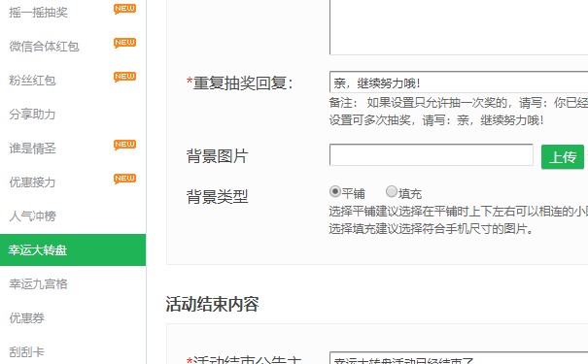Select the 填充 background type radio
588x364 pixels.
tap(392, 192)
